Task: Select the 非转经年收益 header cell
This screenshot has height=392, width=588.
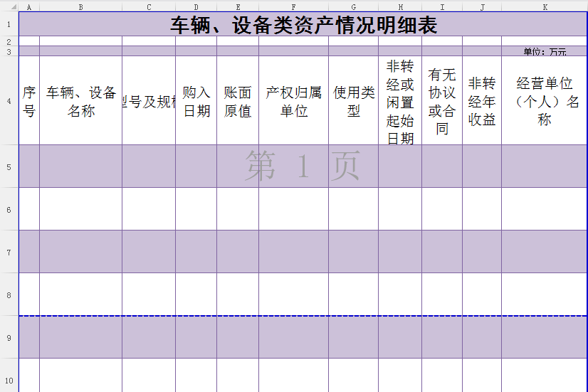Action: 481,101
